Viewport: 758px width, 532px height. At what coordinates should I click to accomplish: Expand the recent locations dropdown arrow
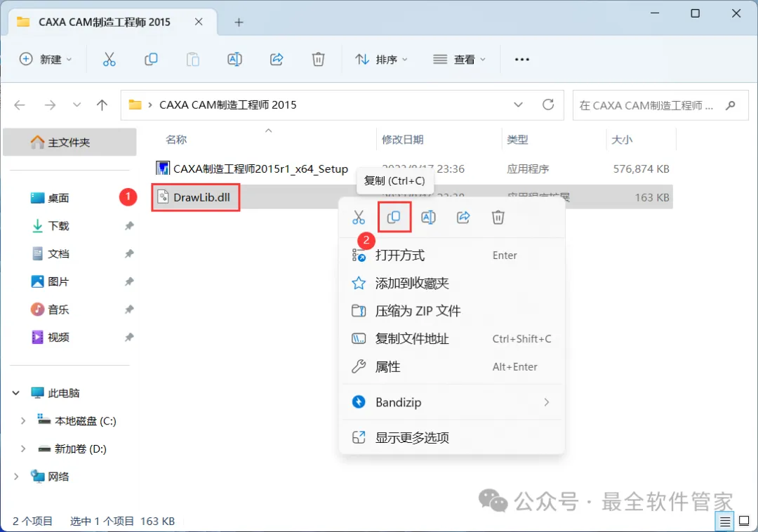click(x=77, y=105)
